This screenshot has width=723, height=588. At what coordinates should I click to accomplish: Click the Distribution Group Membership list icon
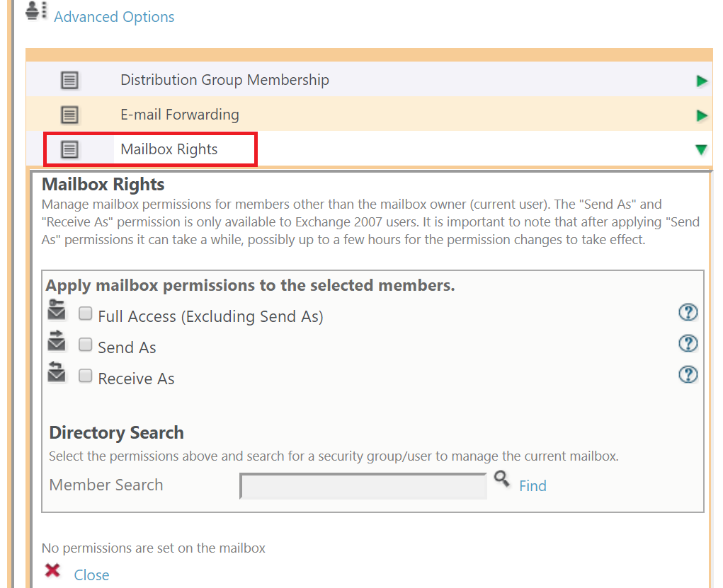click(69, 80)
